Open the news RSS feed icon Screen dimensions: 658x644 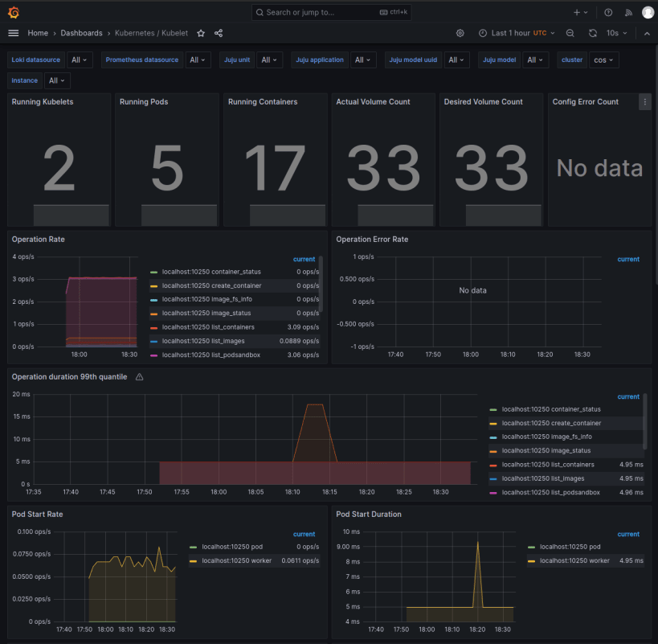point(628,13)
